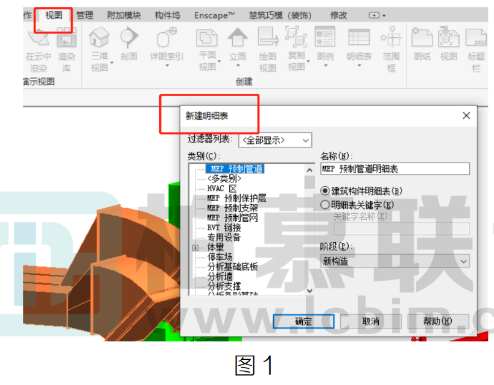Click the 帮助(H) button
Image resolution: width=494 pixels, height=385 pixels.
tap(438, 321)
